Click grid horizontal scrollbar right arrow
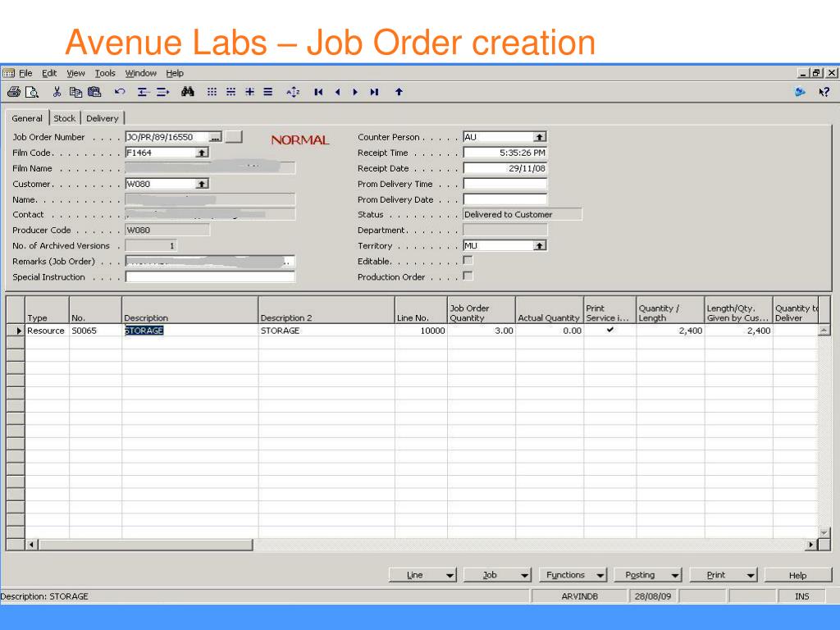 coord(811,545)
